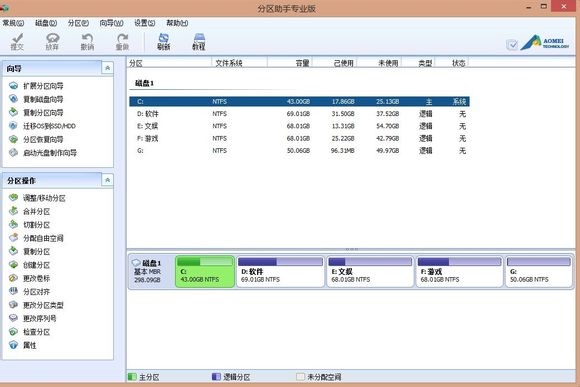Sort by the 未使用 column header

click(379, 63)
